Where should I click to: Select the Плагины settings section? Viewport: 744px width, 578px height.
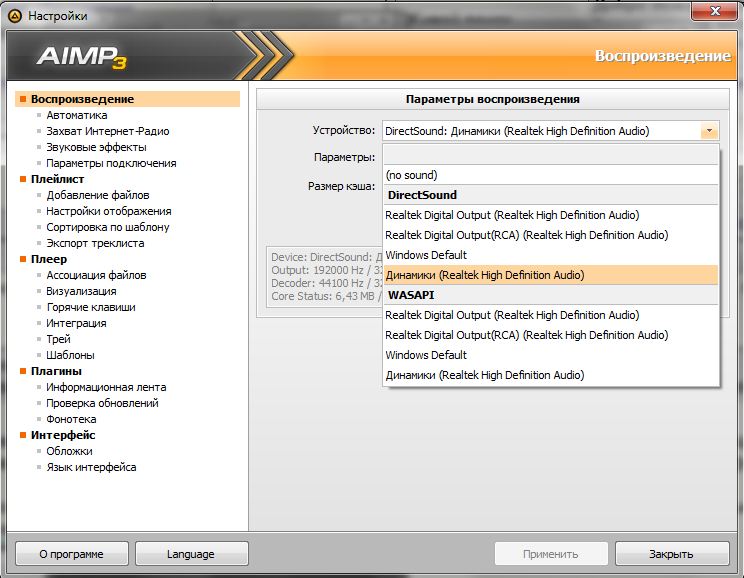(56, 371)
